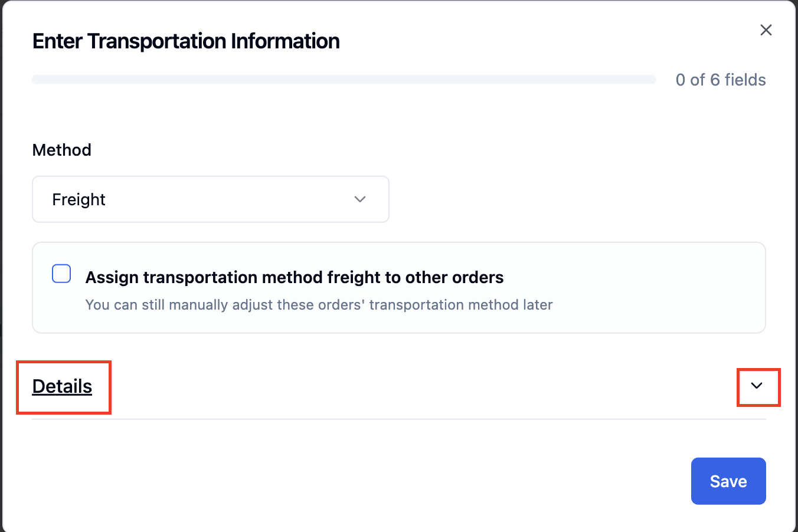
Task: Click the fields completion progress bar
Action: pyautogui.click(x=344, y=80)
